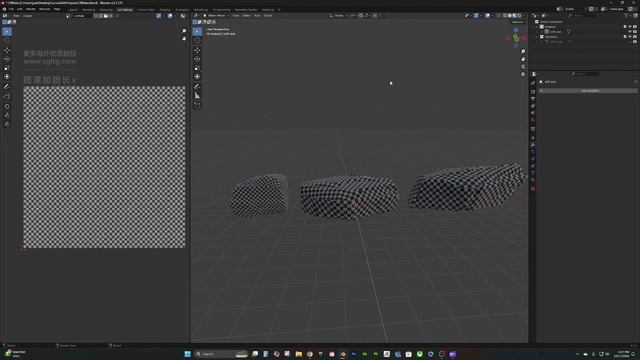Toggle viewport gizmos in 3D viewport header
640x360 pixels.
tap(476, 16)
